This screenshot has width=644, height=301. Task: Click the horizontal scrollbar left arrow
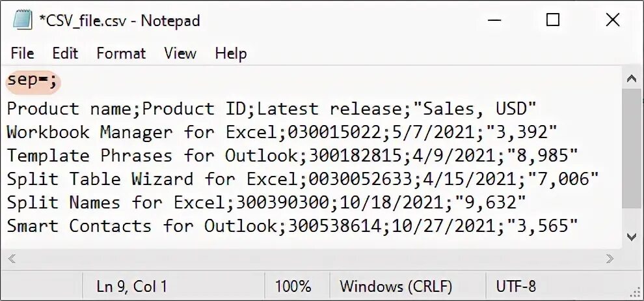click(x=12, y=259)
